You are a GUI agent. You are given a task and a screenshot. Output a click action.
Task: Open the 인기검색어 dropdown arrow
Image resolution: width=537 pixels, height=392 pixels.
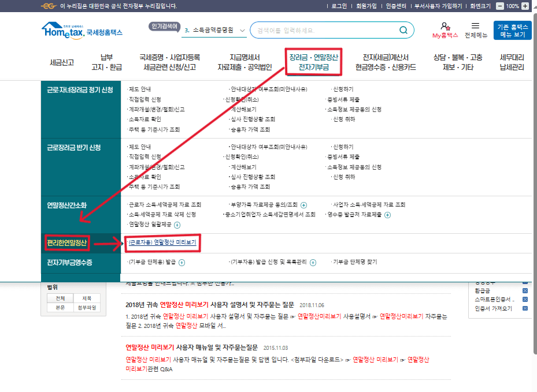tap(243, 29)
